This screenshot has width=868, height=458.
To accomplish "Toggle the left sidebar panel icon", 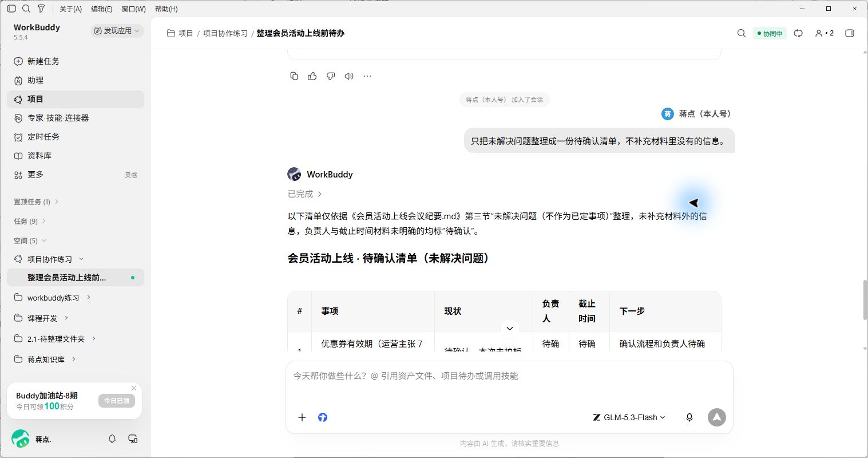I will pyautogui.click(x=11, y=9).
